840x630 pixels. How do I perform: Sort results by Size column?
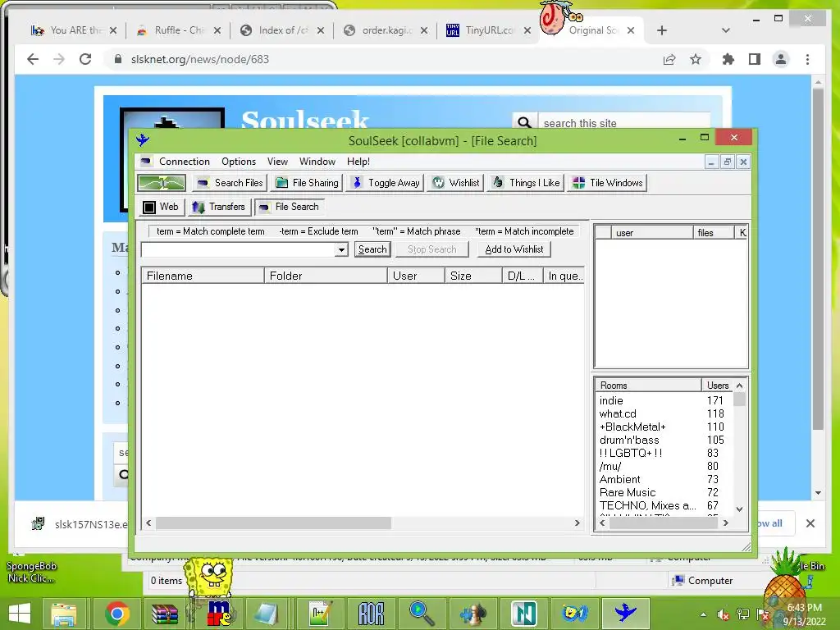click(x=473, y=276)
